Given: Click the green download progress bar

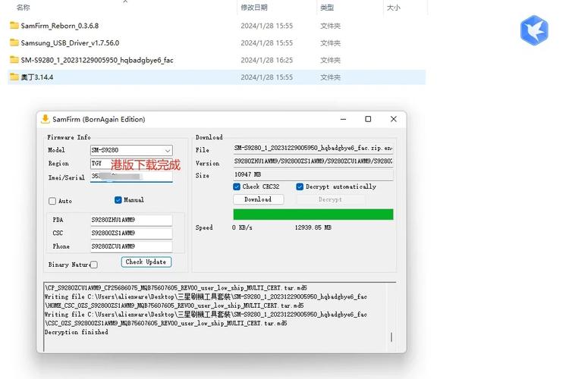Looking at the screenshot, I should pos(313,215).
